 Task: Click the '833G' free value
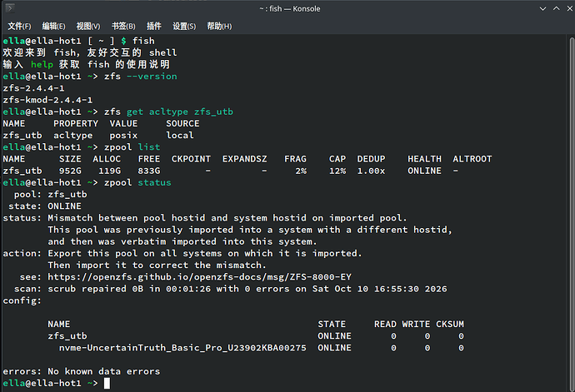tap(149, 171)
